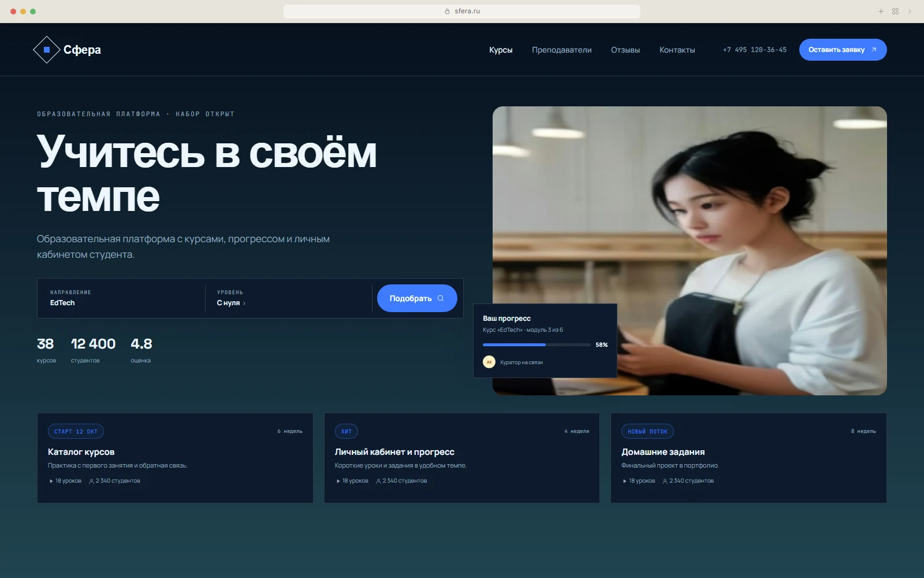
Task: Click the lock icon in the address bar
Action: pyautogui.click(x=447, y=11)
